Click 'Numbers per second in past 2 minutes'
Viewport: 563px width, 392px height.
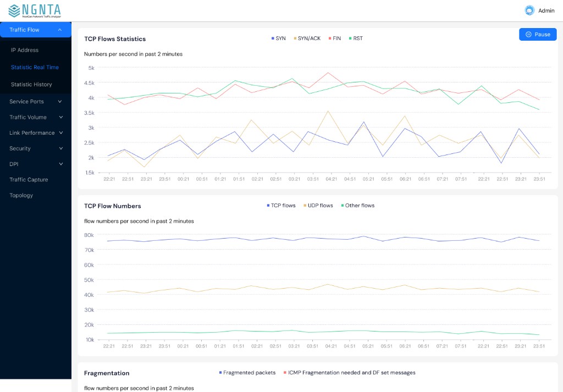tap(133, 54)
